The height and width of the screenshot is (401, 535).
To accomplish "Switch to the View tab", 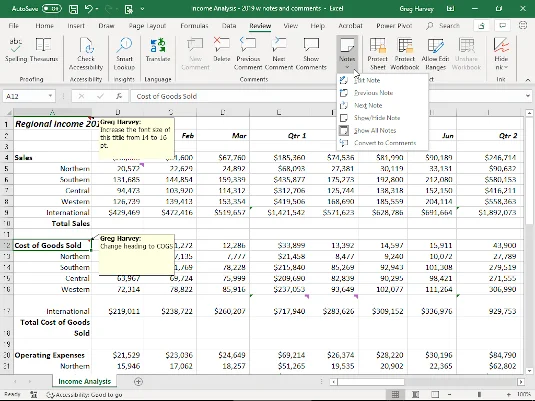I will 290,26.
